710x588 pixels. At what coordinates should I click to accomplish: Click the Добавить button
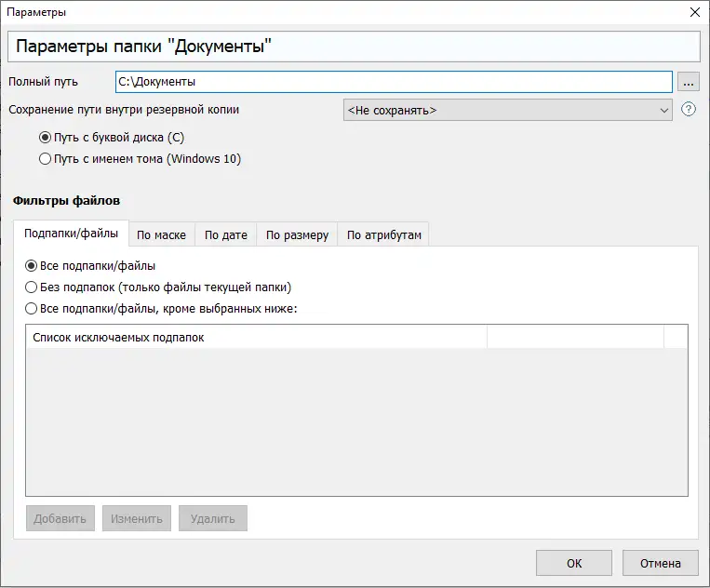coord(60,518)
